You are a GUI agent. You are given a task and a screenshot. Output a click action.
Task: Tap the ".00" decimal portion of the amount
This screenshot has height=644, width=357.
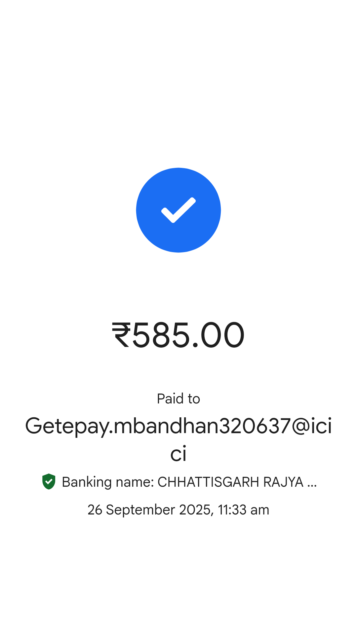tap(218, 335)
